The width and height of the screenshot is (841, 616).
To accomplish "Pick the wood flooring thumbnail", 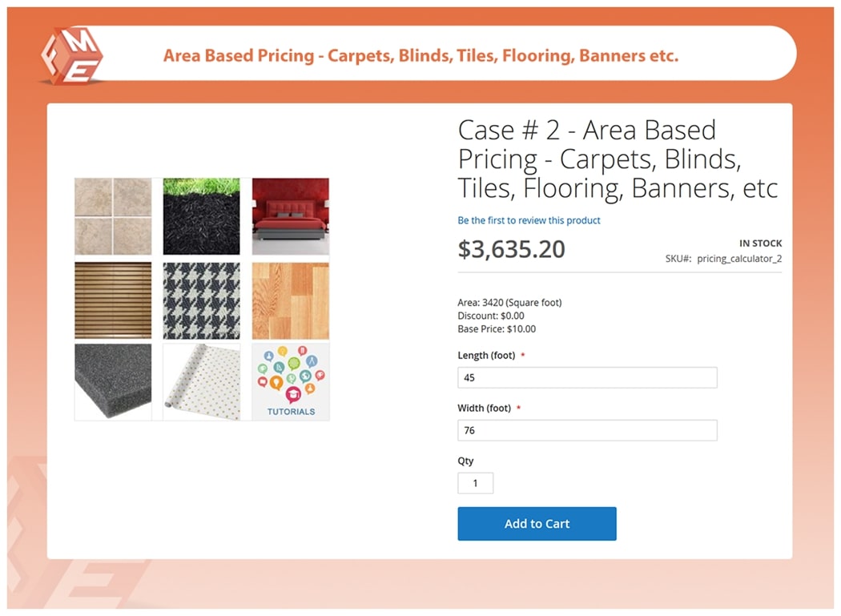I will pyautogui.click(x=291, y=300).
